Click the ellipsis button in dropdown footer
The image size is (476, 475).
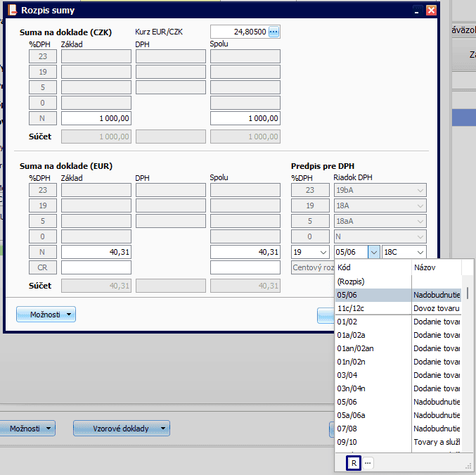point(368,463)
